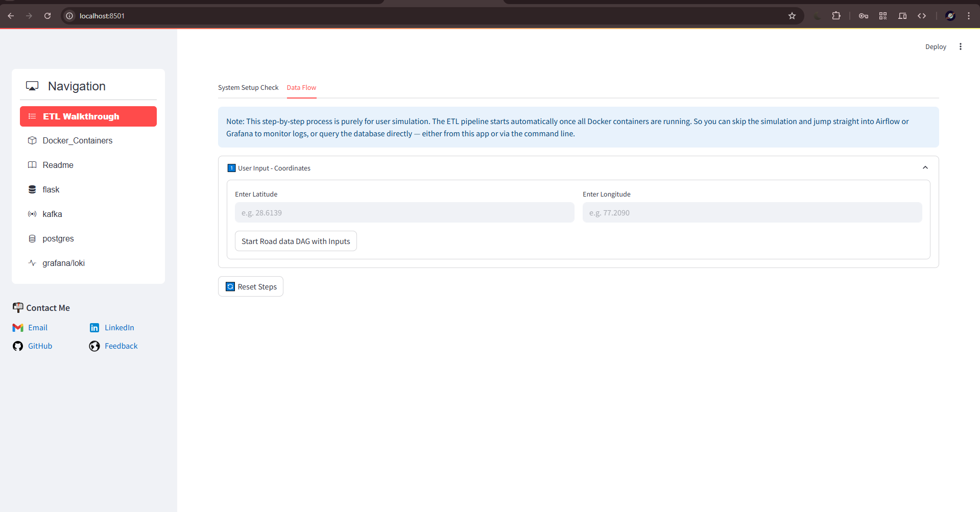Open the Email contact link
This screenshot has height=512, width=980.
coord(37,328)
